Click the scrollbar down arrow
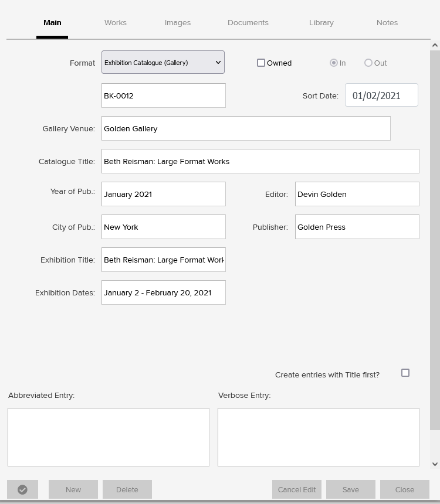 [x=435, y=464]
